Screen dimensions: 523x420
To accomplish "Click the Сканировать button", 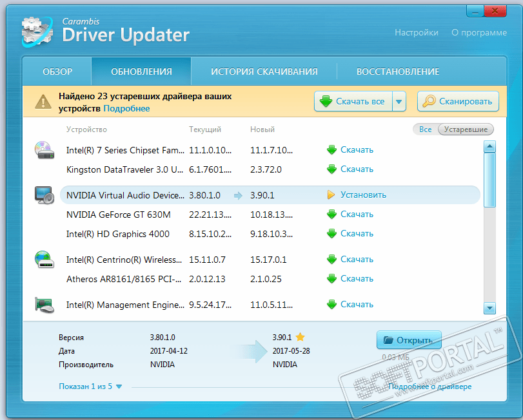I will (x=458, y=101).
